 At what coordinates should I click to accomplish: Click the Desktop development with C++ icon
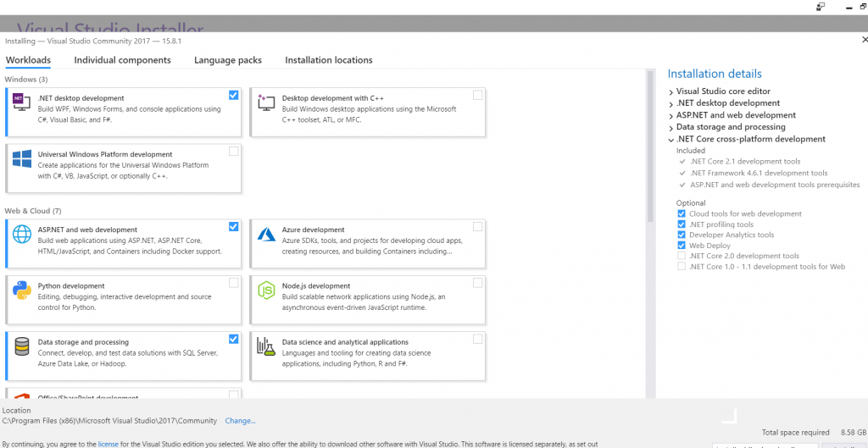(x=266, y=102)
